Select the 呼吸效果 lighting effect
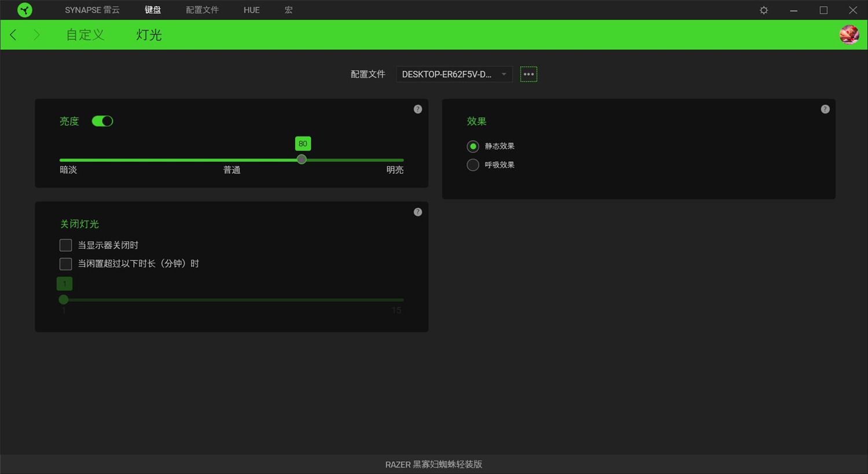Image resolution: width=868 pixels, height=474 pixels. point(473,165)
